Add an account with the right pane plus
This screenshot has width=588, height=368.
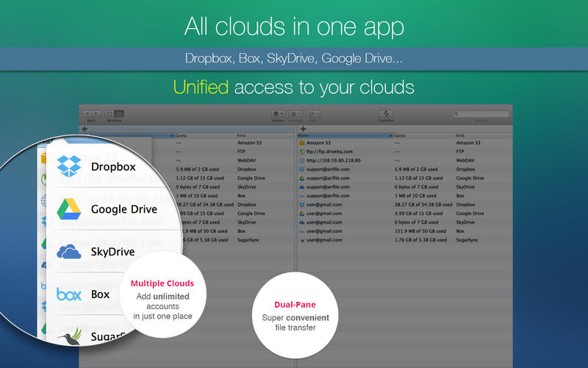pos(304,129)
